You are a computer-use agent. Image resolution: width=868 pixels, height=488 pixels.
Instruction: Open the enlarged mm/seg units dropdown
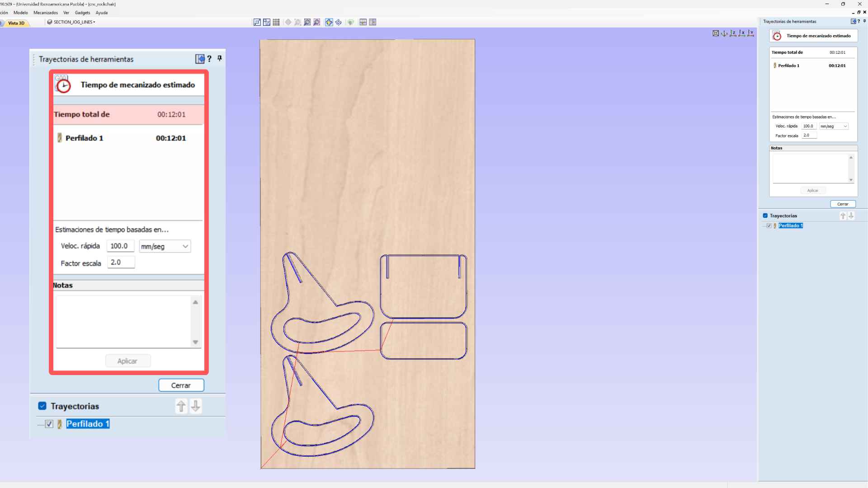click(x=165, y=246)
